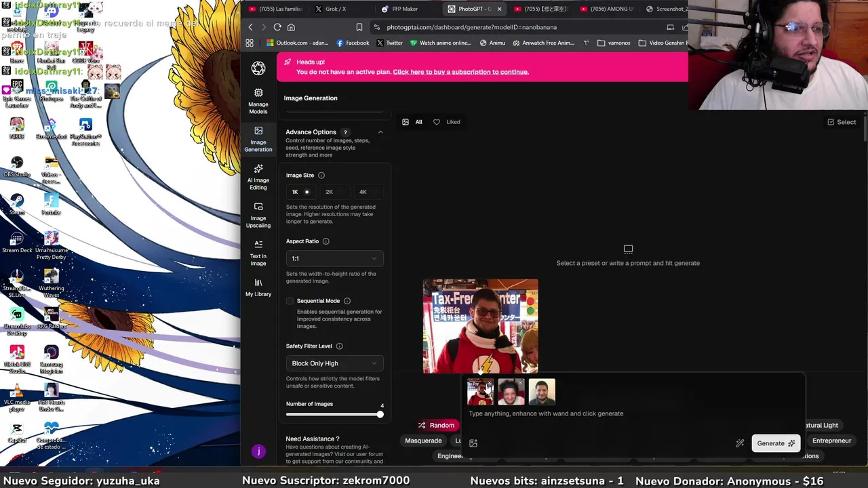Click the enlarged Tax-Free photo preview

480,326
